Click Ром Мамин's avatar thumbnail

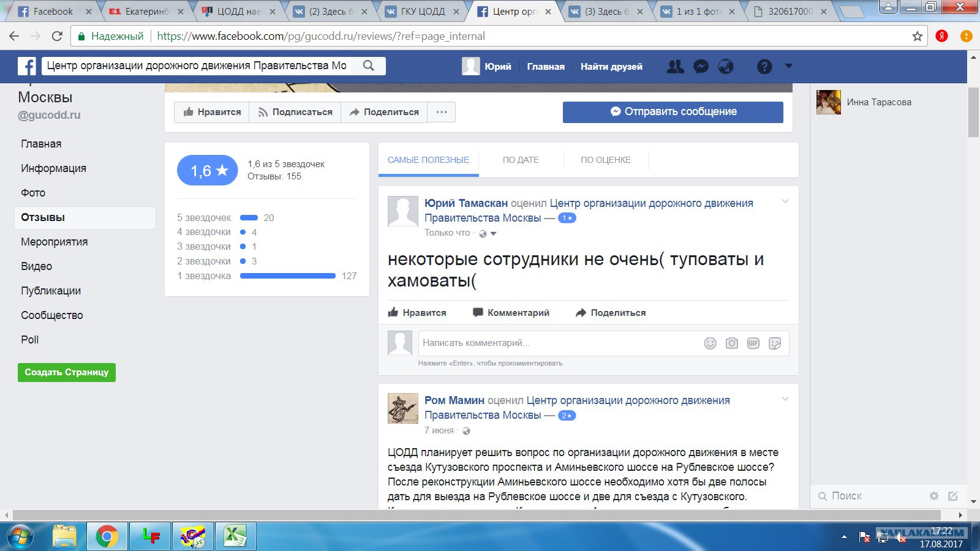click(x=403, y=408)
